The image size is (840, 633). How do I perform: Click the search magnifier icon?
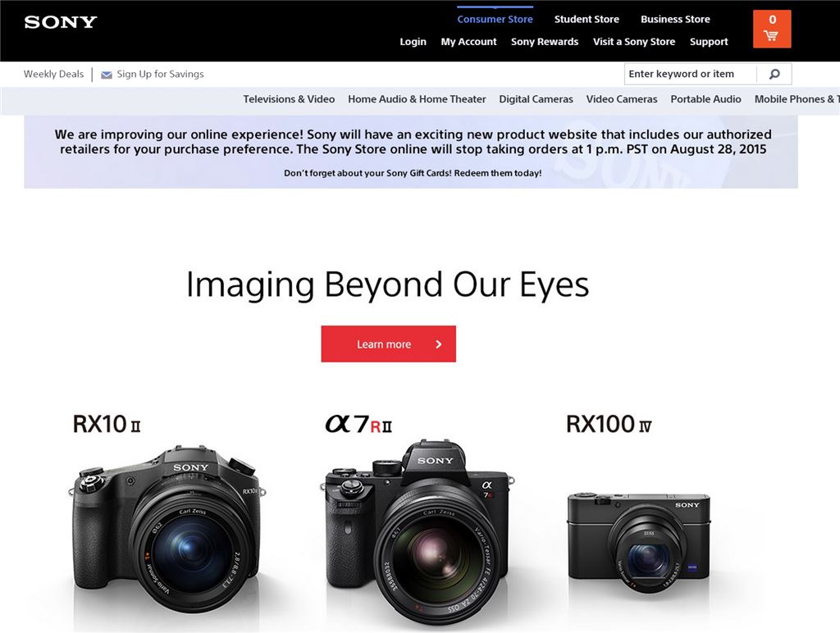pos(774,74)
